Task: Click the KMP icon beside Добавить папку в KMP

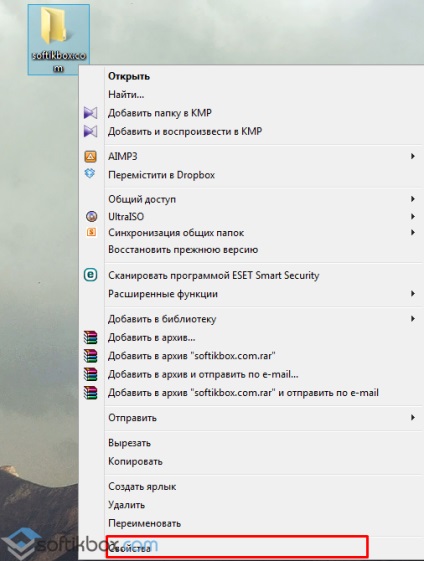Action: coord(91,113)
